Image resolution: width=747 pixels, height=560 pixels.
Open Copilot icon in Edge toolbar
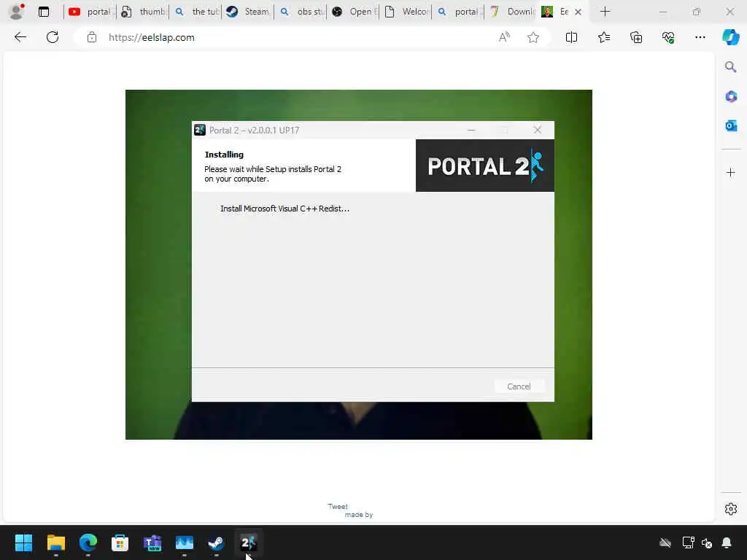coord(730,37)
